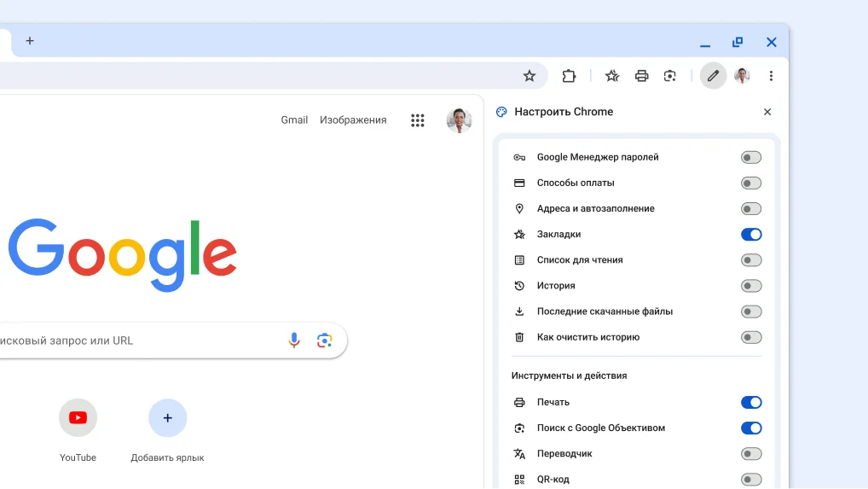Click the Lens icon beside Поиск с Google Объективом
The height and width of the screenshot is (489, 868).
pos(519,428)
